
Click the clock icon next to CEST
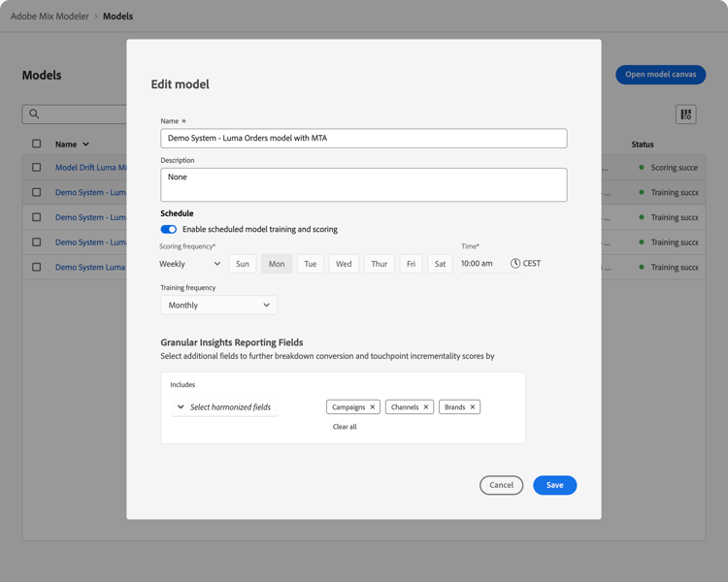[x=514, y=263]
